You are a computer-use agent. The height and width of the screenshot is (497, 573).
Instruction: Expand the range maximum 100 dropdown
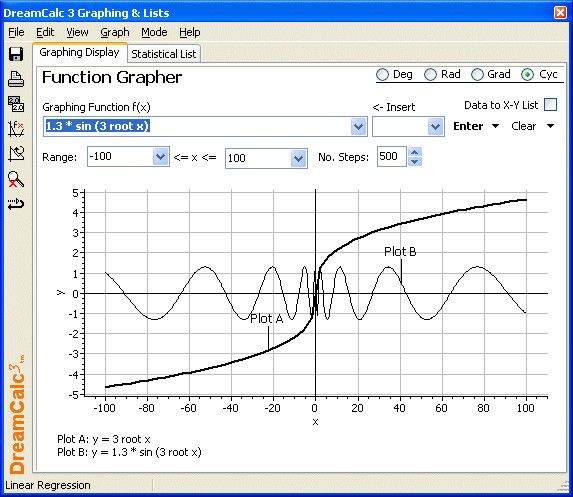pos(299,159)
